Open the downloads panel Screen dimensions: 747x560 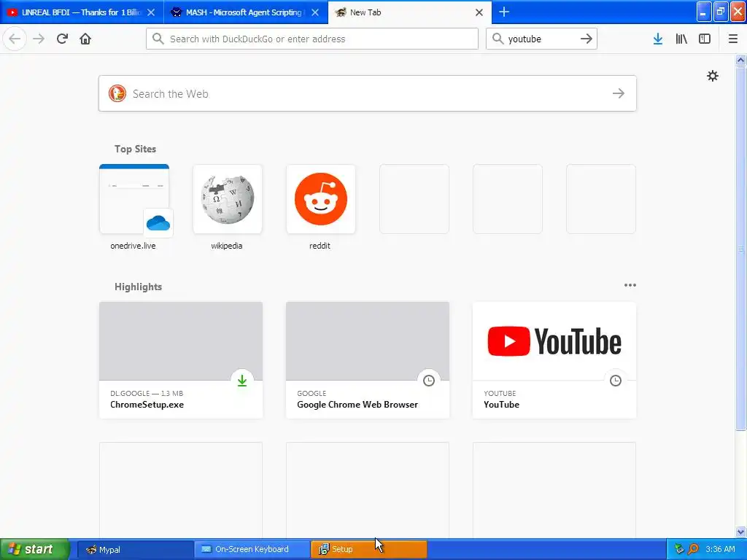(x=658, y=39)
